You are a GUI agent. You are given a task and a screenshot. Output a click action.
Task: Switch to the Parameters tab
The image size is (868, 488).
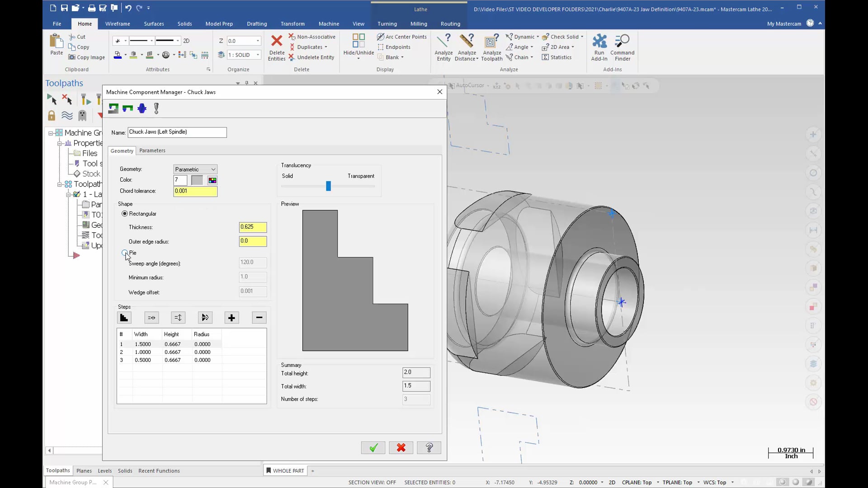152,150
